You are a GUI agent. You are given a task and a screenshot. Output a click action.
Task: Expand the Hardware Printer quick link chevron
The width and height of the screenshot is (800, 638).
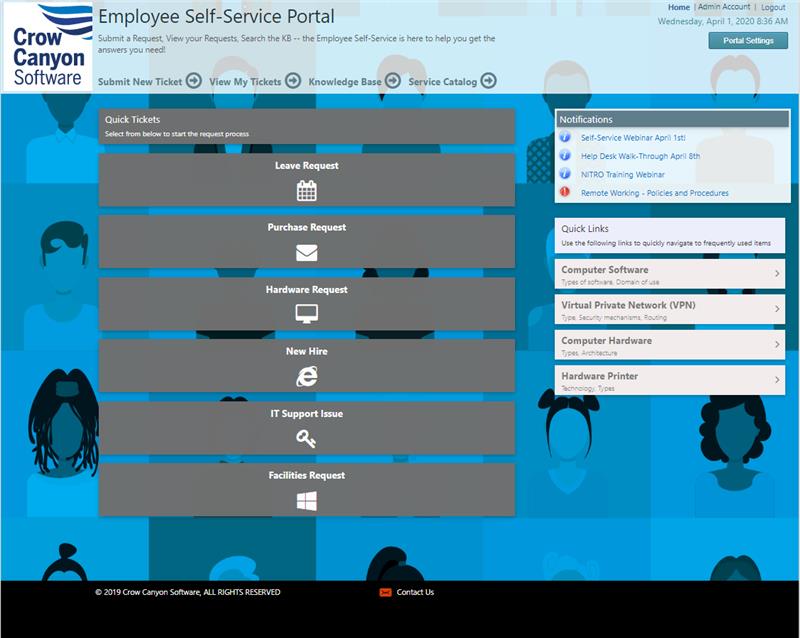tap(777, 380)
